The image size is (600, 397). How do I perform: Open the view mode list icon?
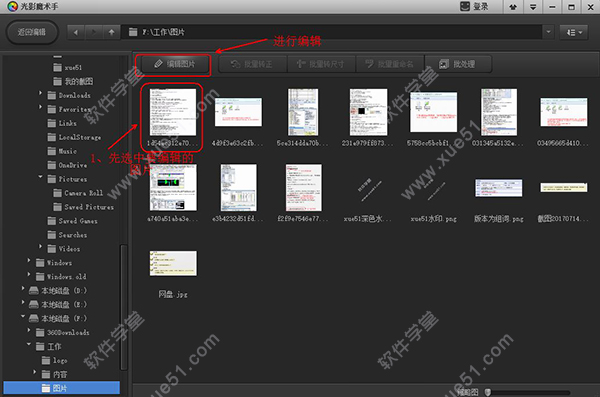(x=574, y=33)
